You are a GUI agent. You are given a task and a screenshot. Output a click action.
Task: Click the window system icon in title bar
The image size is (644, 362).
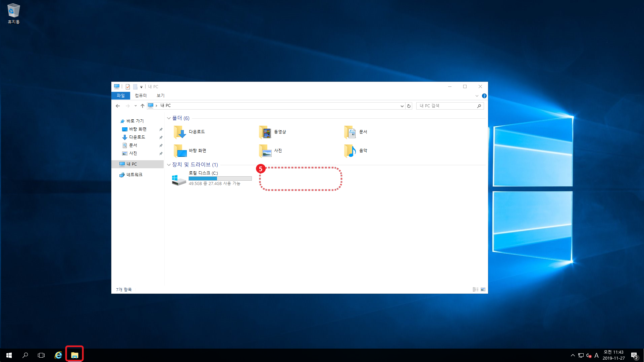pos(117,86)
